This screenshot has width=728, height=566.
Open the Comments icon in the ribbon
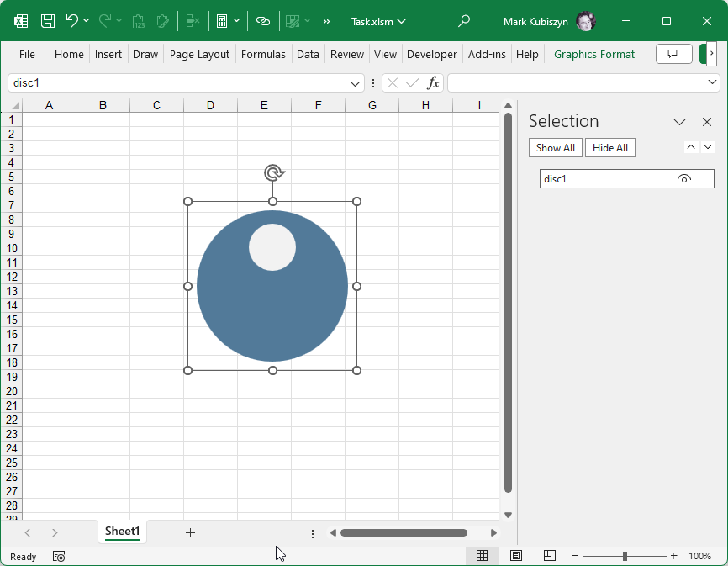673,54
